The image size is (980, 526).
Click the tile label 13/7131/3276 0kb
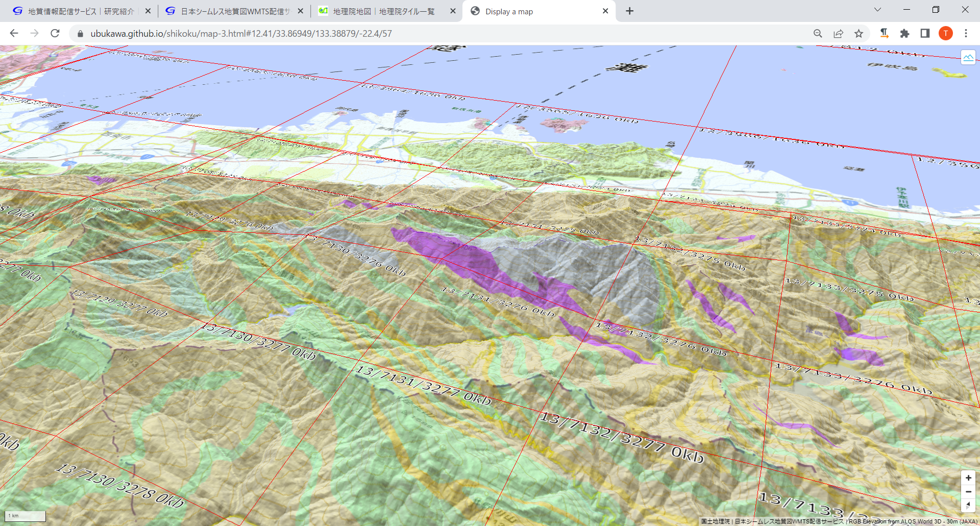[x=498, y=301]
